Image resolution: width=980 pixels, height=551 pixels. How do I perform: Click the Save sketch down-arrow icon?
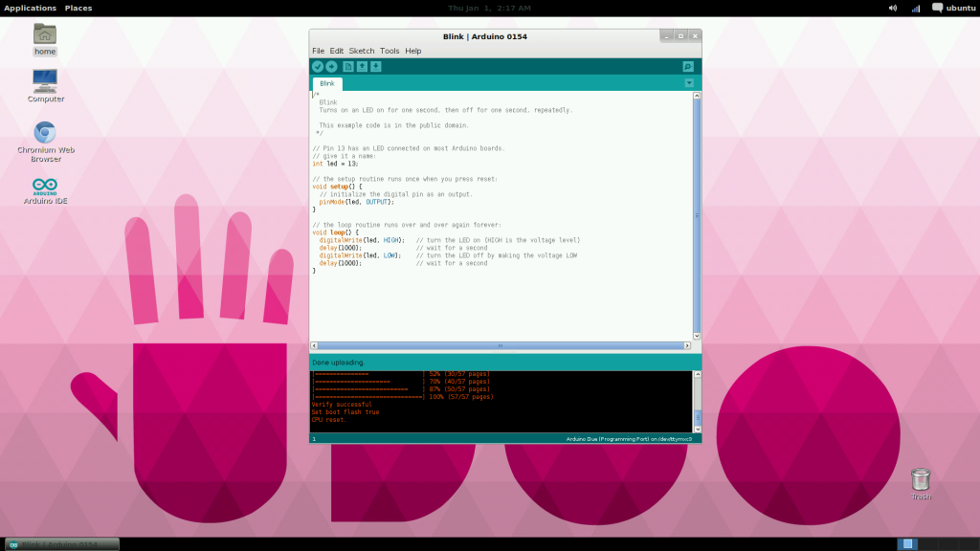[x=375, y=66]
